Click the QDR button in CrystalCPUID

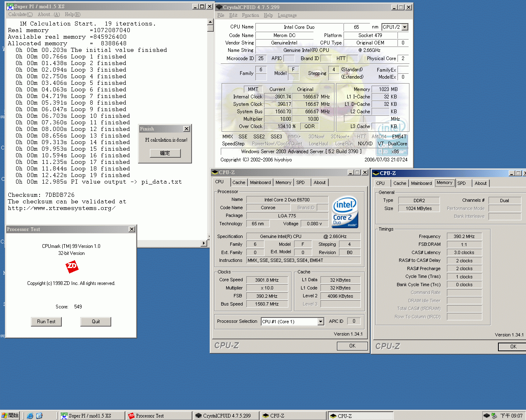tap(310, 126)
